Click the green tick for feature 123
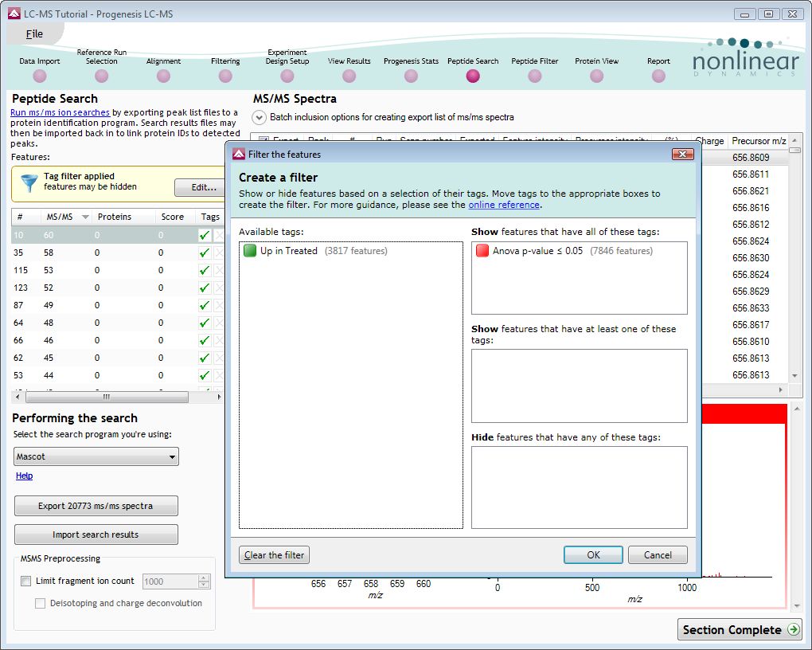Image resolution: width=812 pixels, height=650 pixels. click(205, 288)
